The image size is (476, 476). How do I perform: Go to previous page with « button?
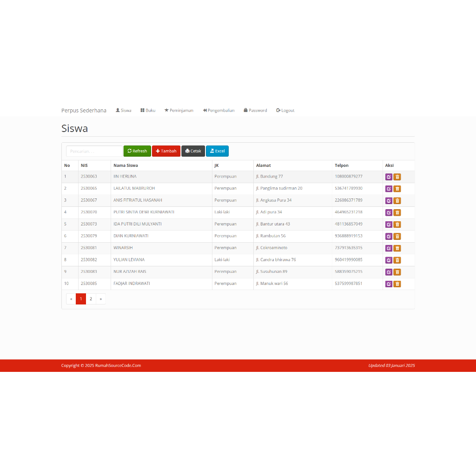coord(71,299)
